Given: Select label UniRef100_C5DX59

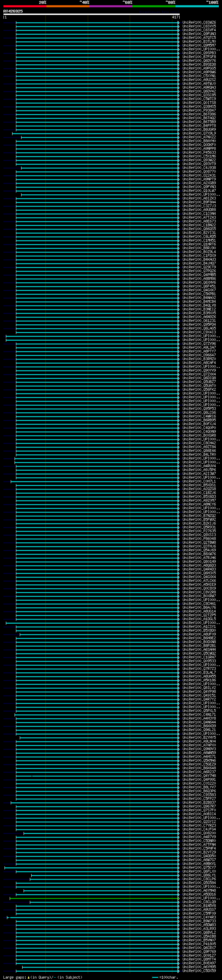Looking at the screenshot, I should 199,971.
